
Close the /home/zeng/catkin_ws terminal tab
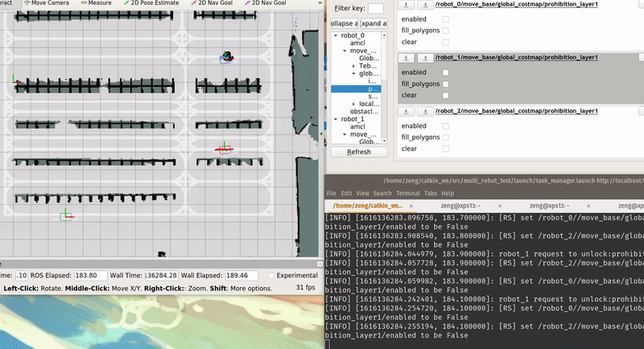(411, 206)
